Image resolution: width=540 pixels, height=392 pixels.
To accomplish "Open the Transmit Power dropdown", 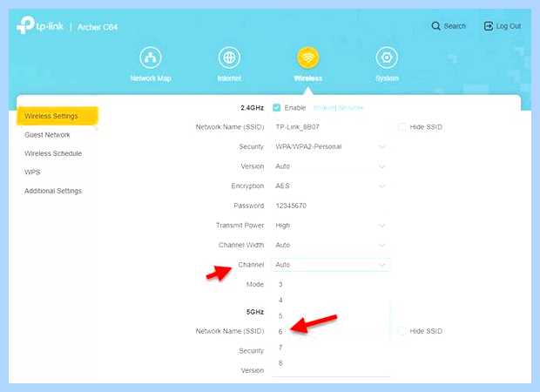I will (331, 226).
